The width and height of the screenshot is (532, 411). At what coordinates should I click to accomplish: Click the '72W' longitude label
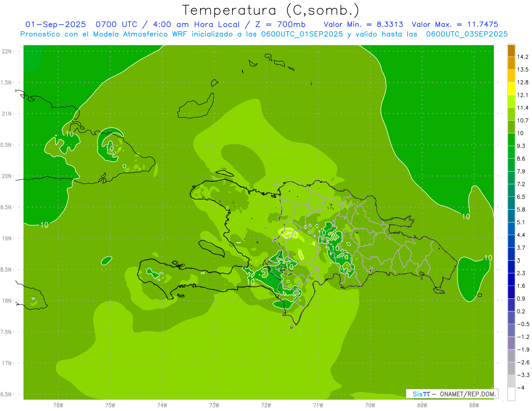pos(266,405)
